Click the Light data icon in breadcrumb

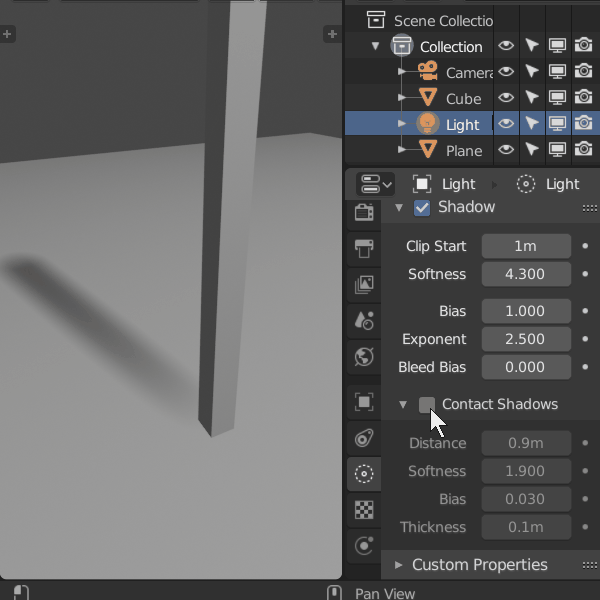coord(526,184)
